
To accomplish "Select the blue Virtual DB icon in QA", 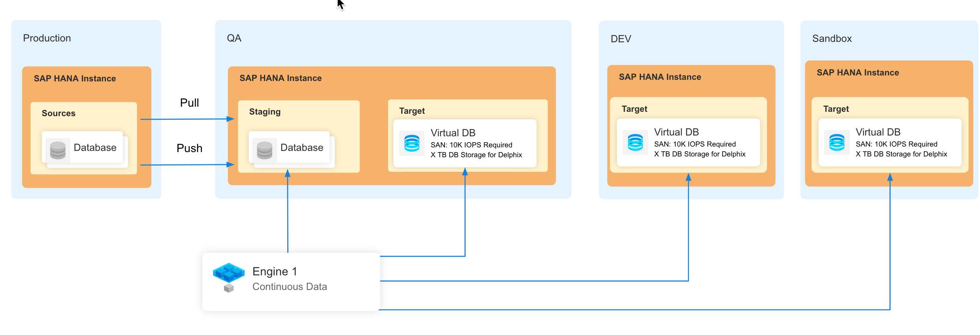I will 412,143.
